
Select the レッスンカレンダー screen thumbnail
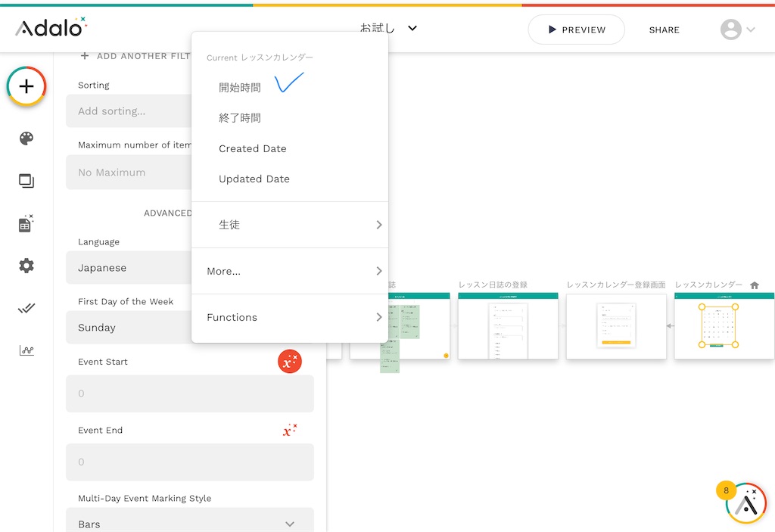724,325
